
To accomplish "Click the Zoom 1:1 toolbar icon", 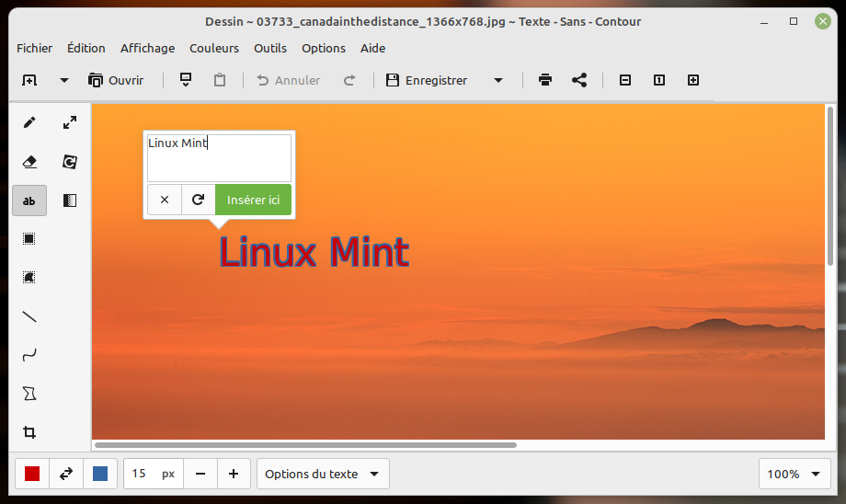I will point(659,80).
